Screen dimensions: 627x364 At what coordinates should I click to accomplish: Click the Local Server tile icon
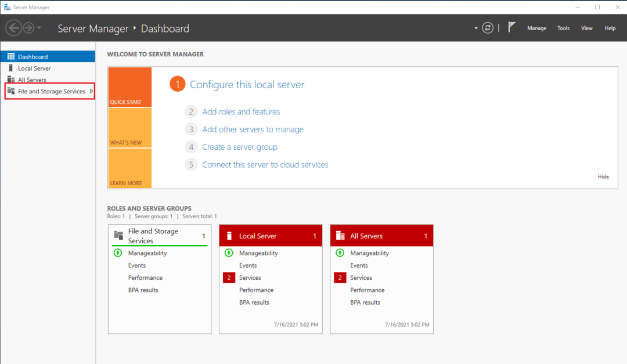[229, 236]
